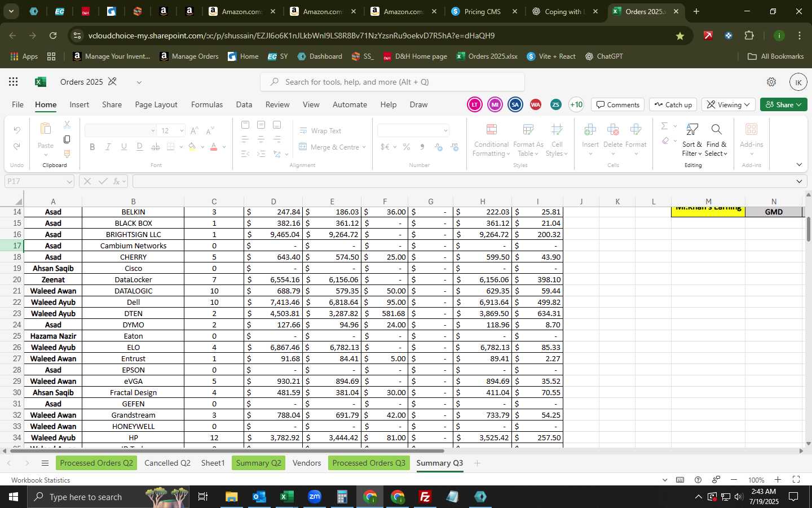This screenshot has height=508, width=812.
Task: Click the green Share button
Action: click(784, 104)
